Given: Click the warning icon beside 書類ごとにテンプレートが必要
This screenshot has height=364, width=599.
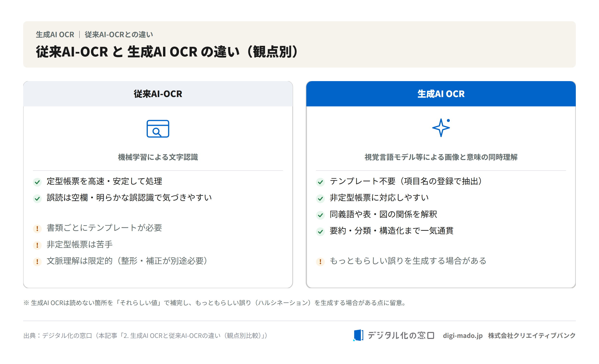Looking at the screenshot, I should pyautogui.click(x=37, y=228).
